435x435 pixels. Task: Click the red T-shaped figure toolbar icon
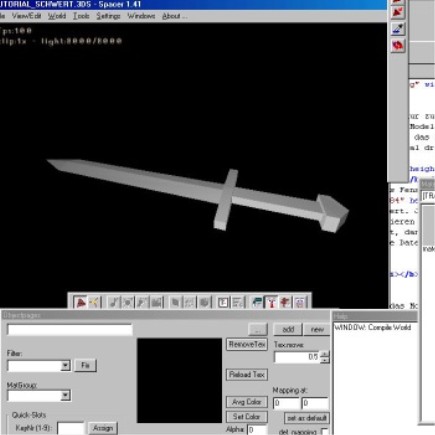click(x=271, y=302)
